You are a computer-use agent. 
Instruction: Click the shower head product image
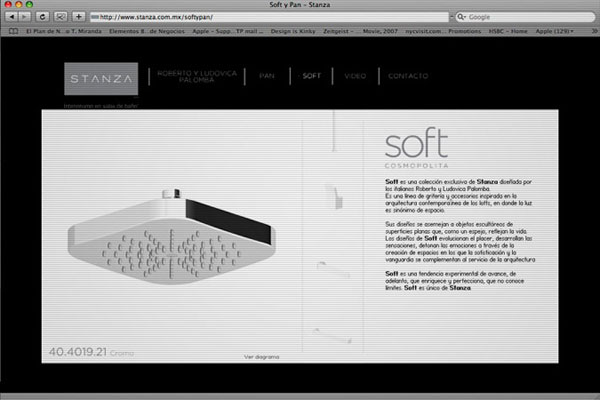[171, 237]
